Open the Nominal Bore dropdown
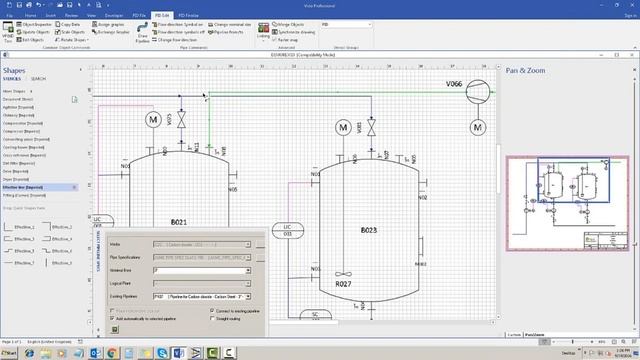Image resolution: width=640 pixels, height=360 pixels. click(x=248, y=271)
